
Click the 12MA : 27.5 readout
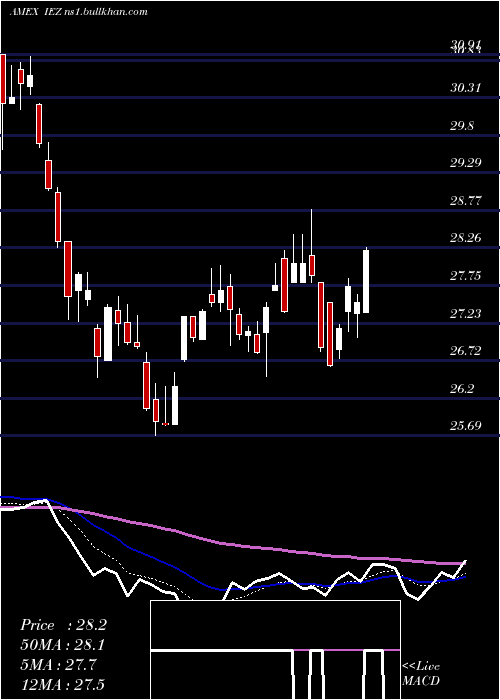(62, 684)
